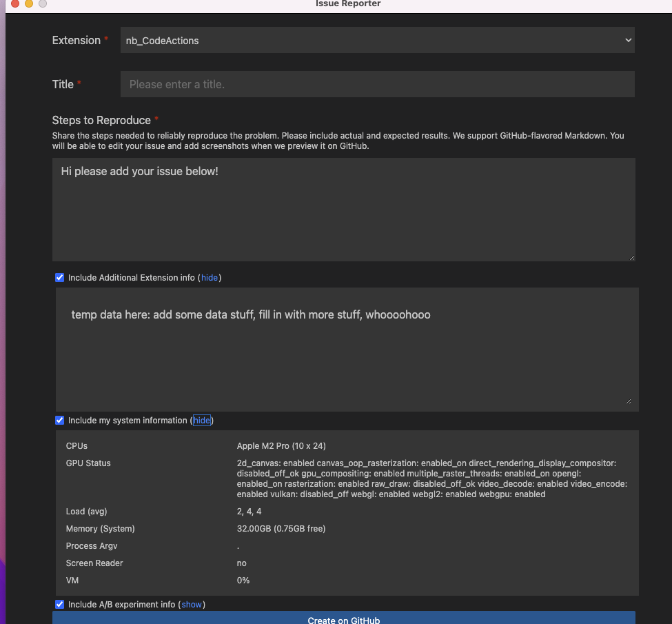Viewport: 672px width, 624px height.
Task: Click the dropdown chevron of the Extension selector
Action: coord(628,40)
